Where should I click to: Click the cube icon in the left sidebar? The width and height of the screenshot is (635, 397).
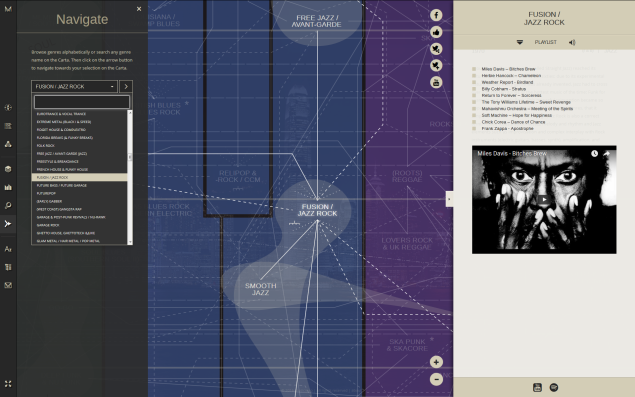point(8,169)
